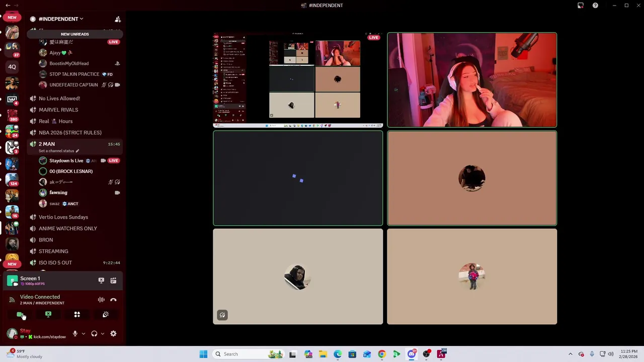Open Microsoft Store from the taskbar
644x362 pixels.
click(x=352, y=354)
